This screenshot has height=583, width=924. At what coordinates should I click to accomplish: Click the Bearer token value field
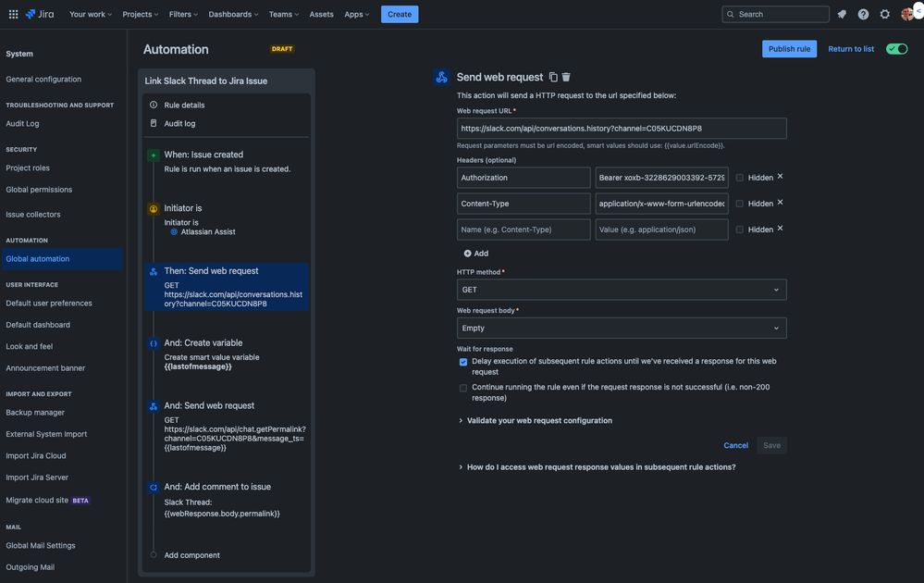(x=661, y=178)
